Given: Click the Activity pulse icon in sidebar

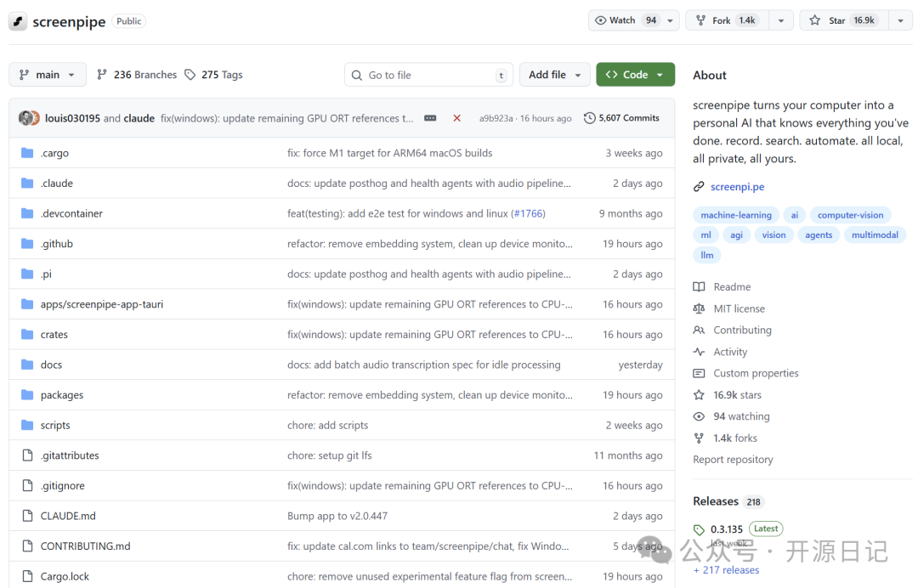Looking at the screenshot, I should click(x=699, y=351).
